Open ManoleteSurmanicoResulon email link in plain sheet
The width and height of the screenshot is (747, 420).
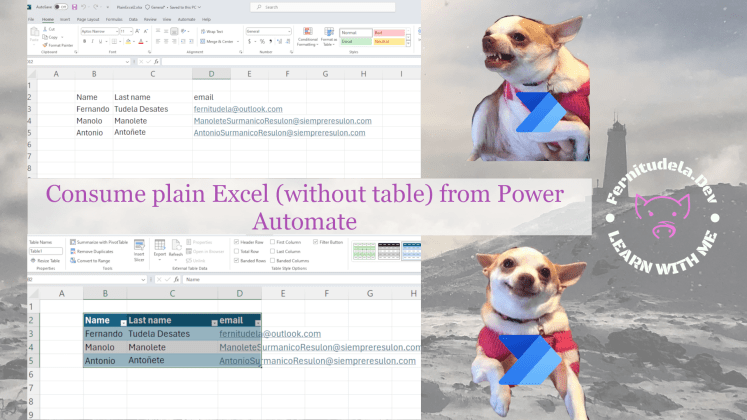[x=283, y=121]
